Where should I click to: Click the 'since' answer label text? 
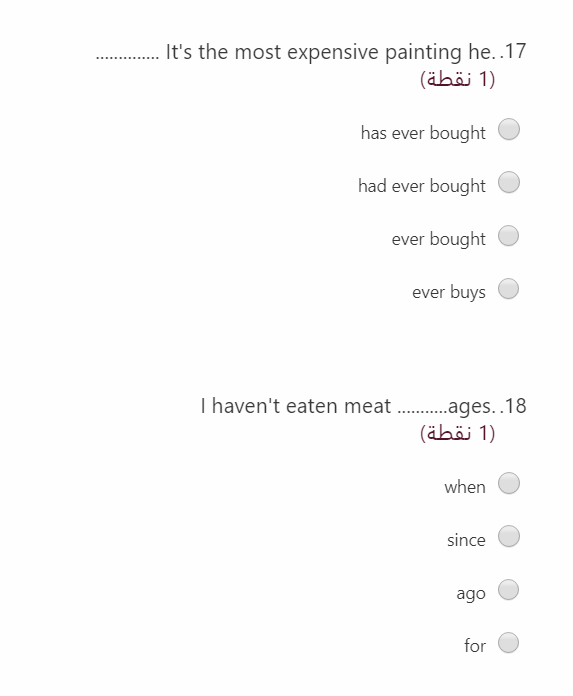click(466, 540)
